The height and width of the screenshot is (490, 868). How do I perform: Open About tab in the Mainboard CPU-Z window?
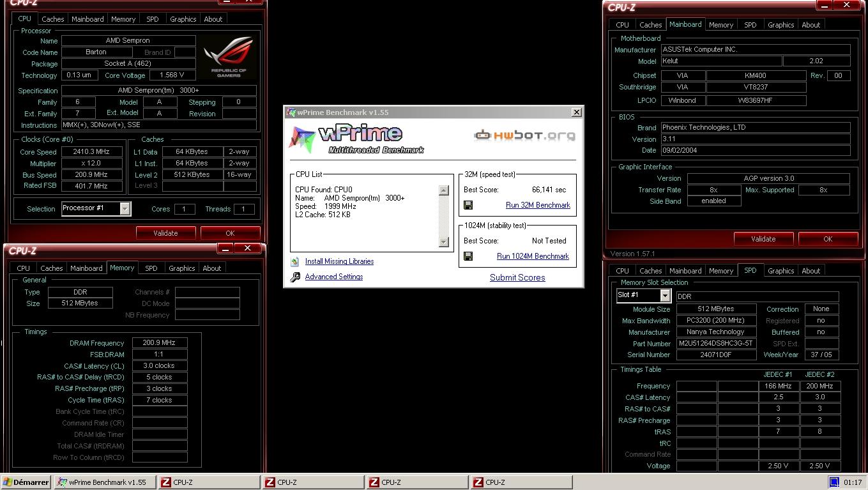point(811,25)
